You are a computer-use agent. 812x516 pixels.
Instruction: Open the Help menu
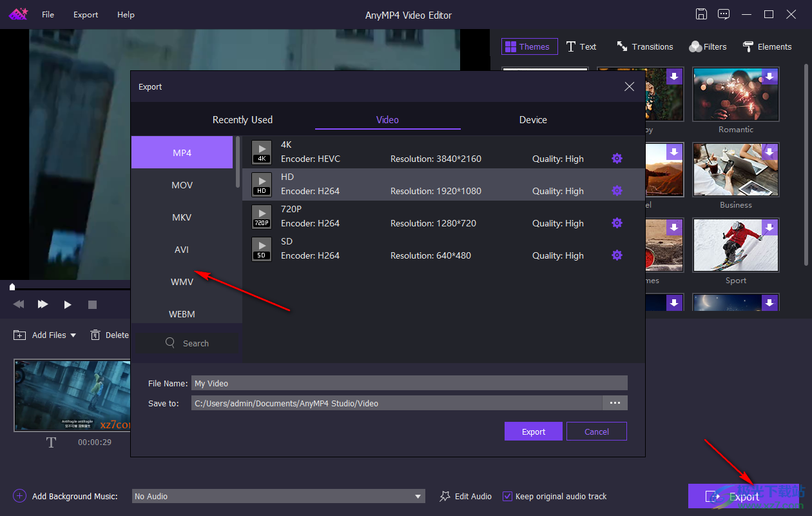[x=126, y=14]
